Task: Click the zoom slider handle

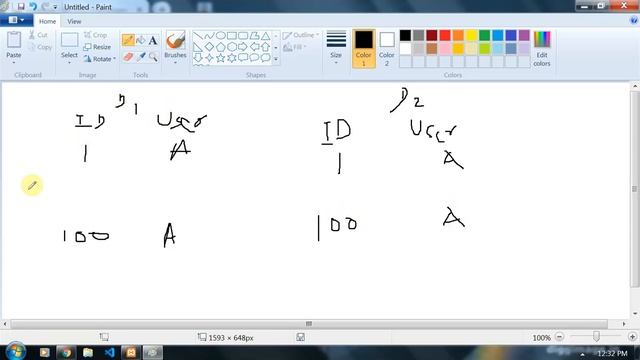Action: (596, 337)
